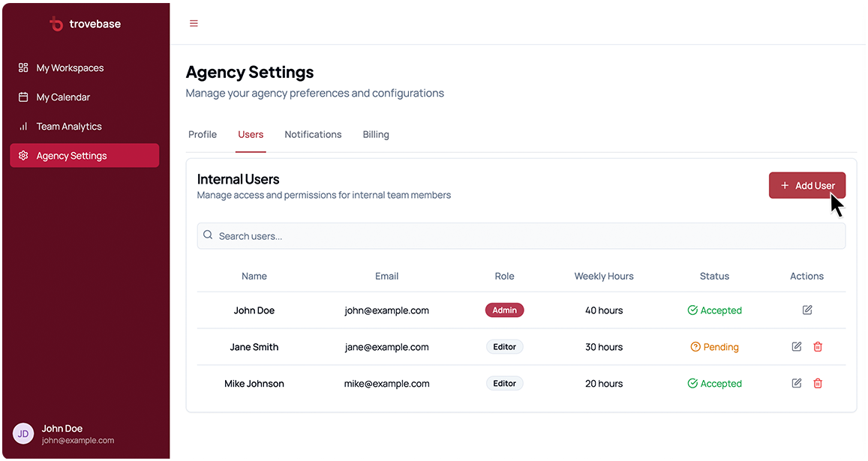Switch to the Notifications tab
Screen dimensions: 868x461
tap(313, 134)
